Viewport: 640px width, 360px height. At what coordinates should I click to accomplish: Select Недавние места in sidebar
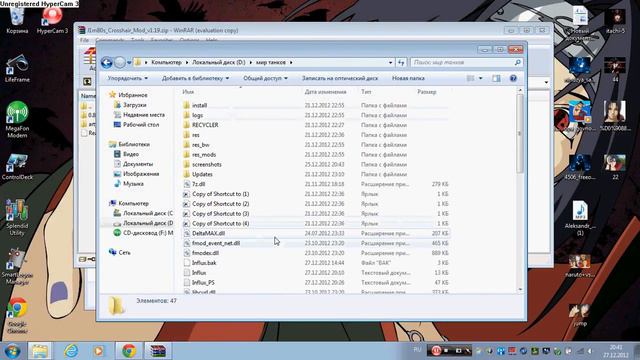(139, 115)
